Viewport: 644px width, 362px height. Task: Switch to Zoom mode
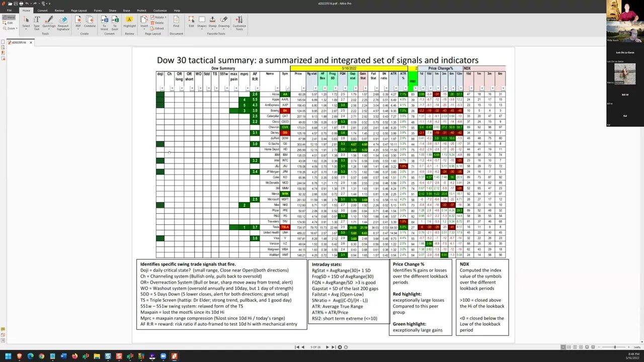(10, 28)
